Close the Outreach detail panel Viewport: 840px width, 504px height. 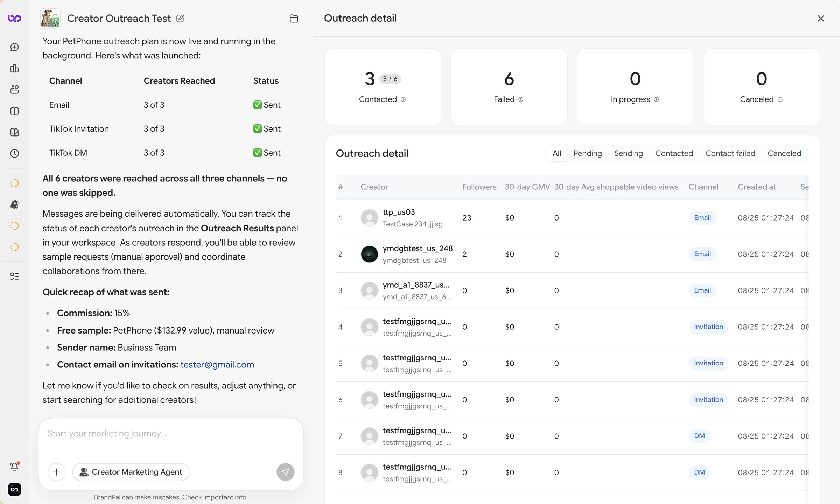pyautogui.click(x=821, y=19)
